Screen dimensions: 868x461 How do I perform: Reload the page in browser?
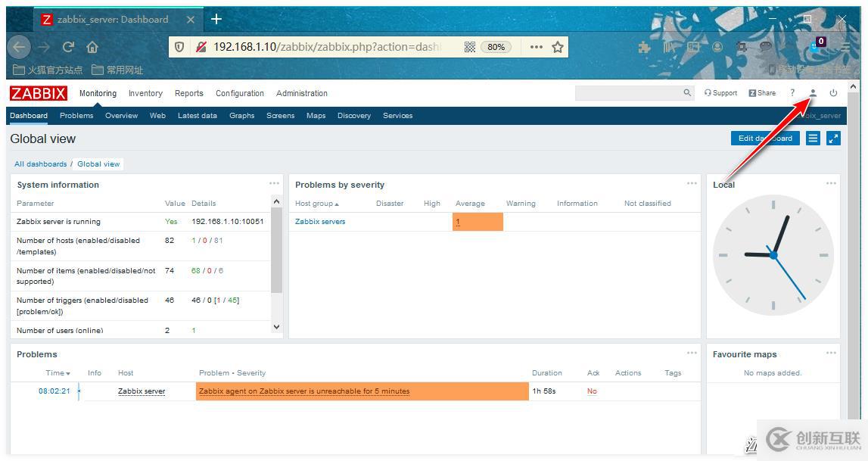point(68,47)
